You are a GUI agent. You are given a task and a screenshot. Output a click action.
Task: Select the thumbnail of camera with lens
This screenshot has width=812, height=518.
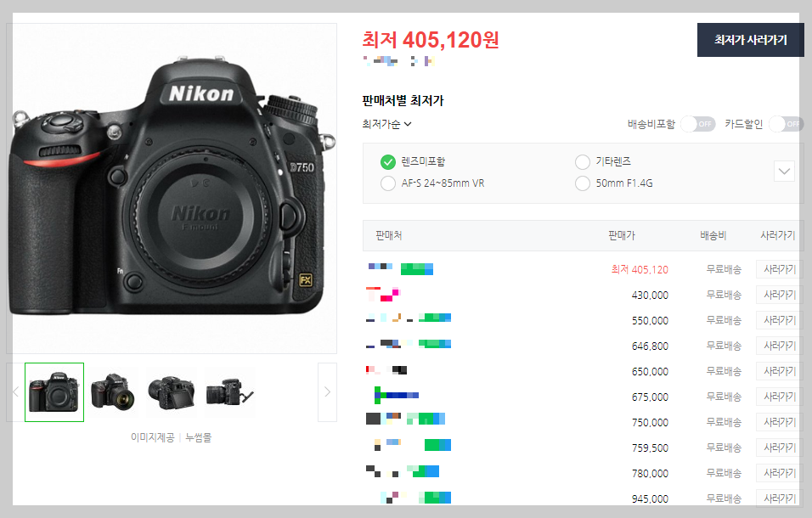[x=114, y=392]
